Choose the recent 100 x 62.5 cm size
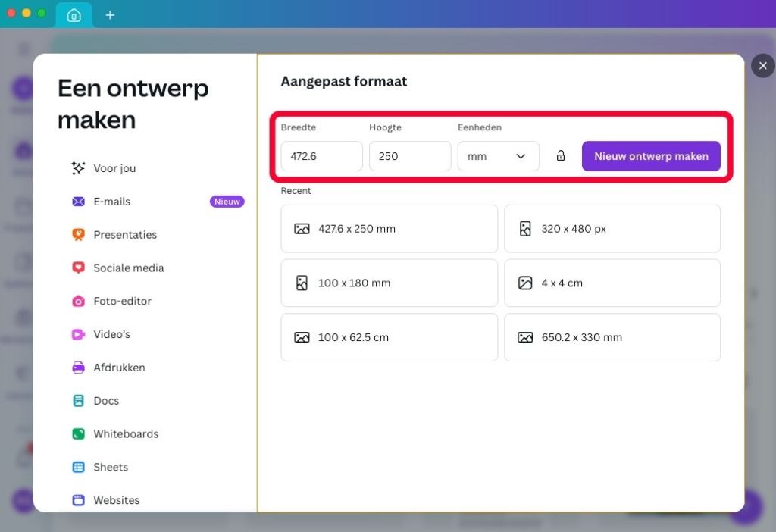The image size is (776, 532). coord(389,337)
